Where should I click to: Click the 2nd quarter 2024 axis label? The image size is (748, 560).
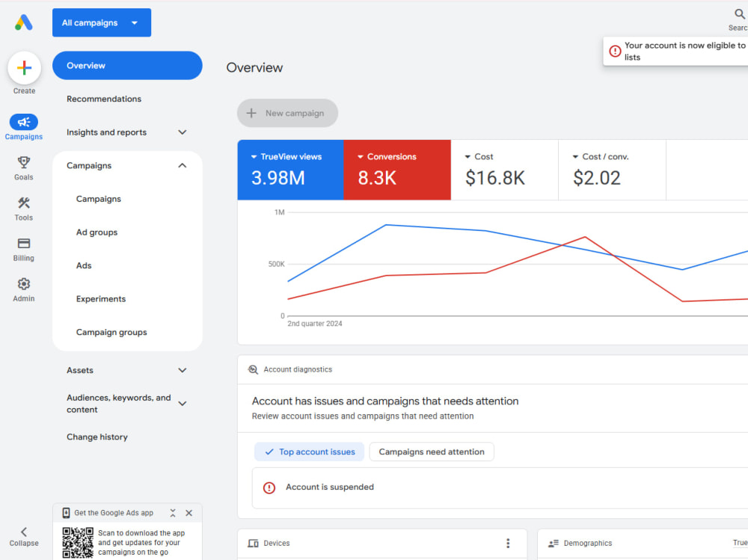(315, 324)
